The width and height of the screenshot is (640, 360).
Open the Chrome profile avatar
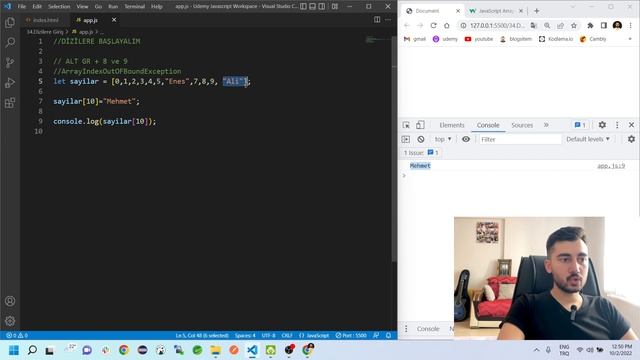click(617, 25)
